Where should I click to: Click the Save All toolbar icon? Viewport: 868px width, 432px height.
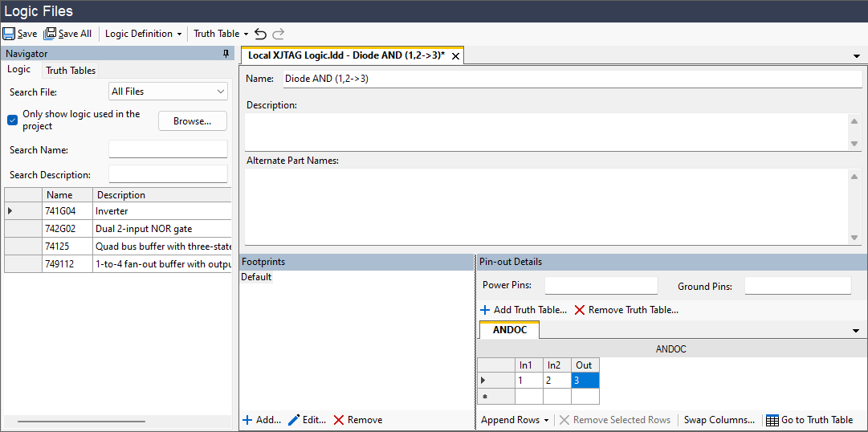[50, 34]
